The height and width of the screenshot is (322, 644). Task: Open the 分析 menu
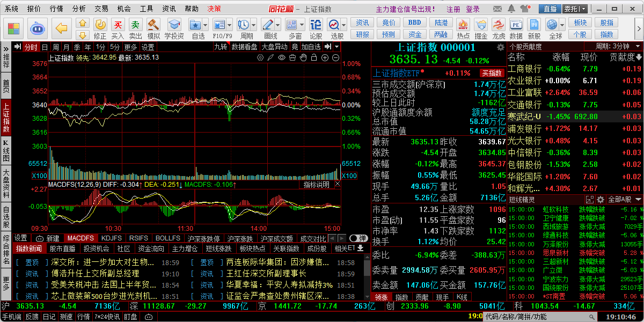(79, 9)
